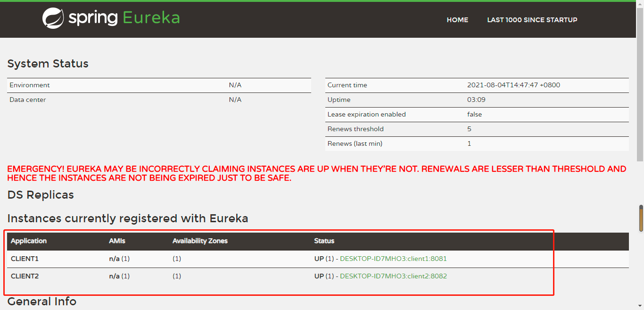Click the Application column header

pos(29,241)
